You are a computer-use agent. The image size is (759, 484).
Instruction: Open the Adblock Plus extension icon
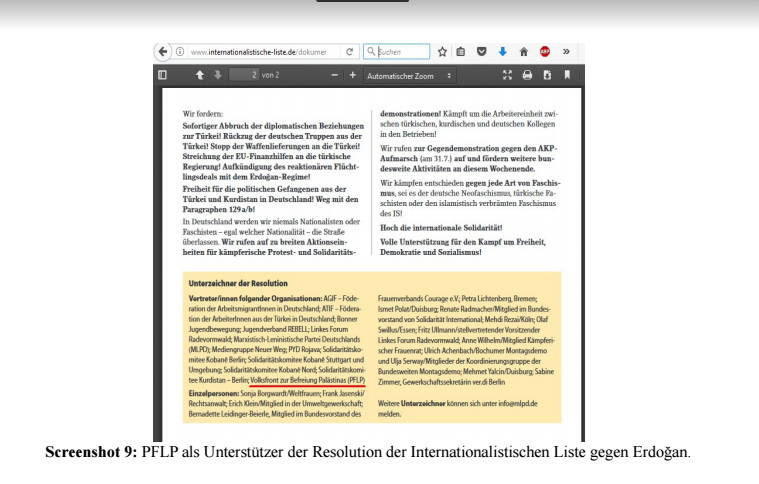pyautogui.click(x=543, y=51)
